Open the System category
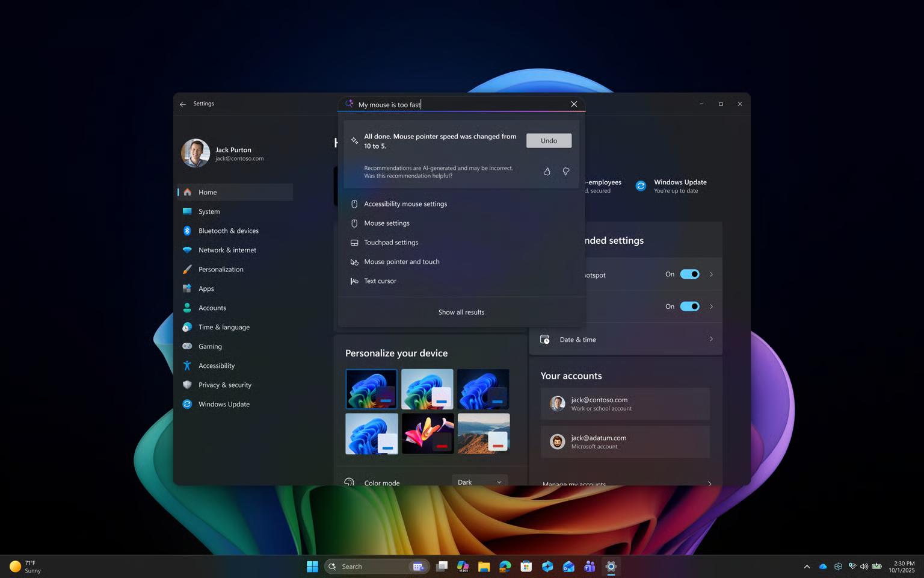The width and height of the screenshot is (924, 578). (235, 211)
